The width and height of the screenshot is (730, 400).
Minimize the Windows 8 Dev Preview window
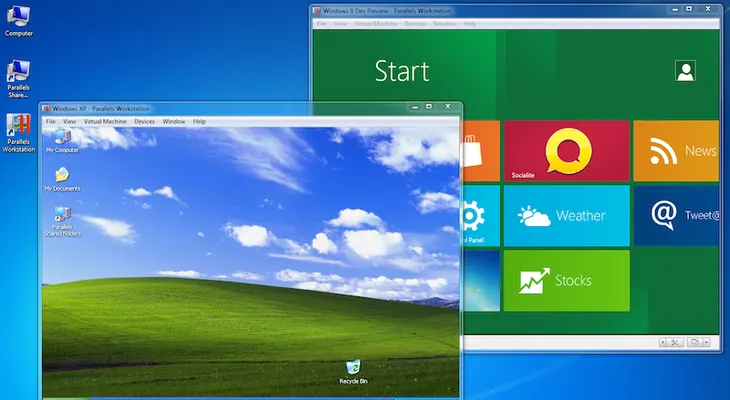(675, 9)
